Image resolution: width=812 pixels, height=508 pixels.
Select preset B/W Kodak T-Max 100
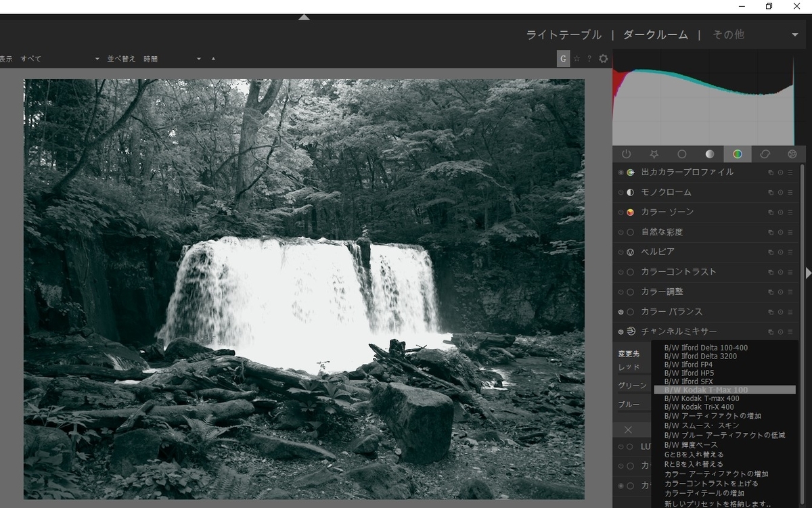pyautogui.click(x=724, y=390)
